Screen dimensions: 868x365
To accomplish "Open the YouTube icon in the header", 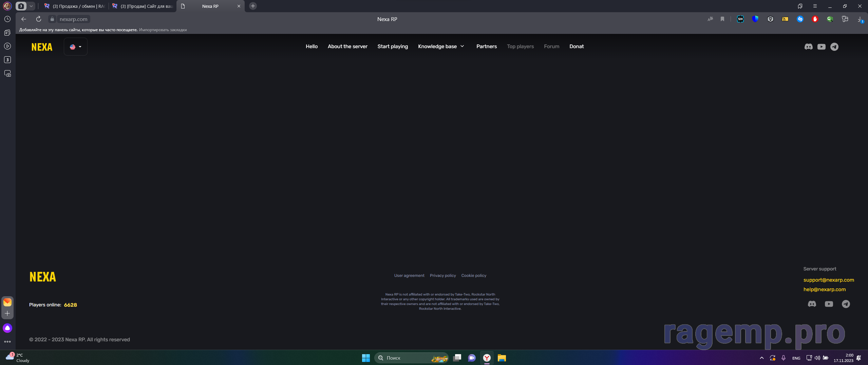I will click(x=821, y=47).
